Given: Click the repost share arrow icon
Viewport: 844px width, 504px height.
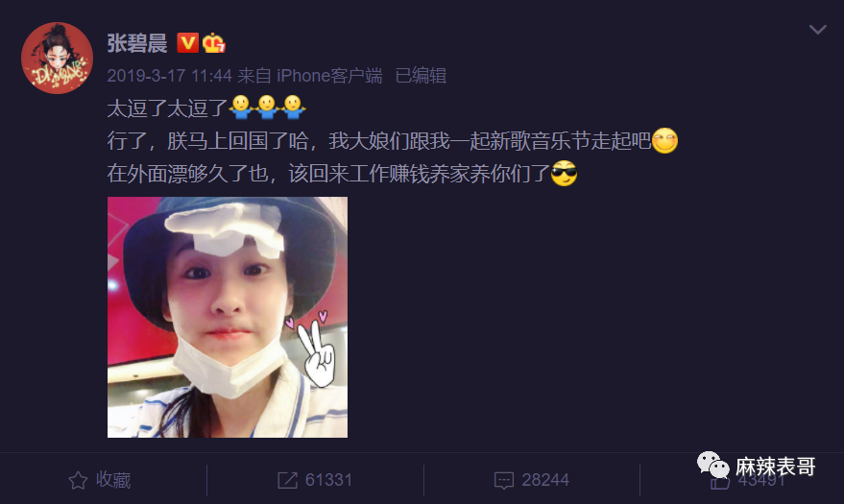Looking at the screenshot, I should 287,480.
